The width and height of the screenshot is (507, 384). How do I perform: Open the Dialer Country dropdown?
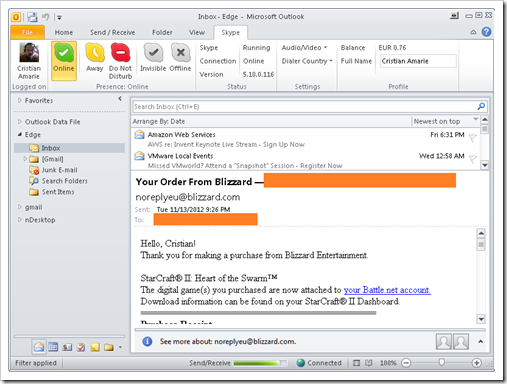click(x=307, y=61)
